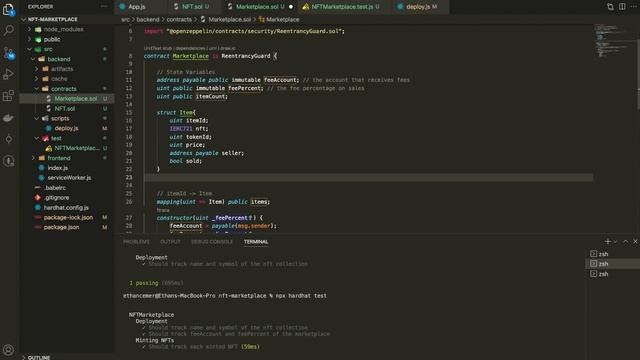Open the Explorer view in activity bar

(x=9, y=9)
